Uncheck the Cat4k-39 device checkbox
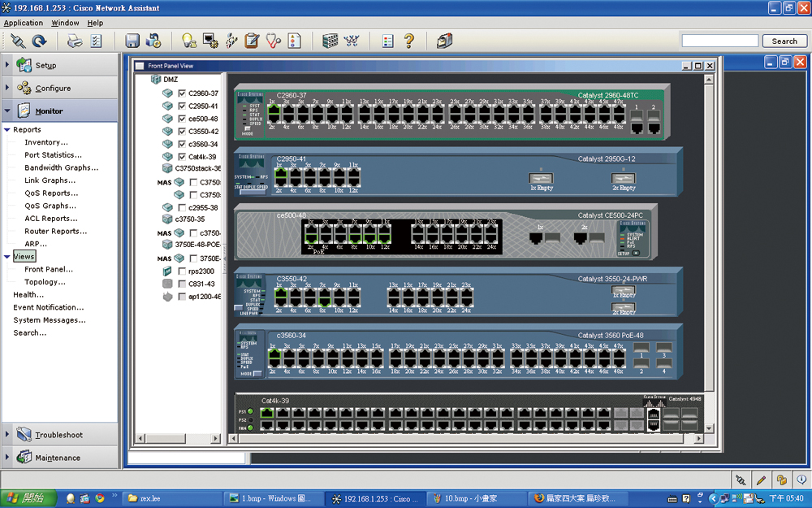 click(x=182, y=157)
